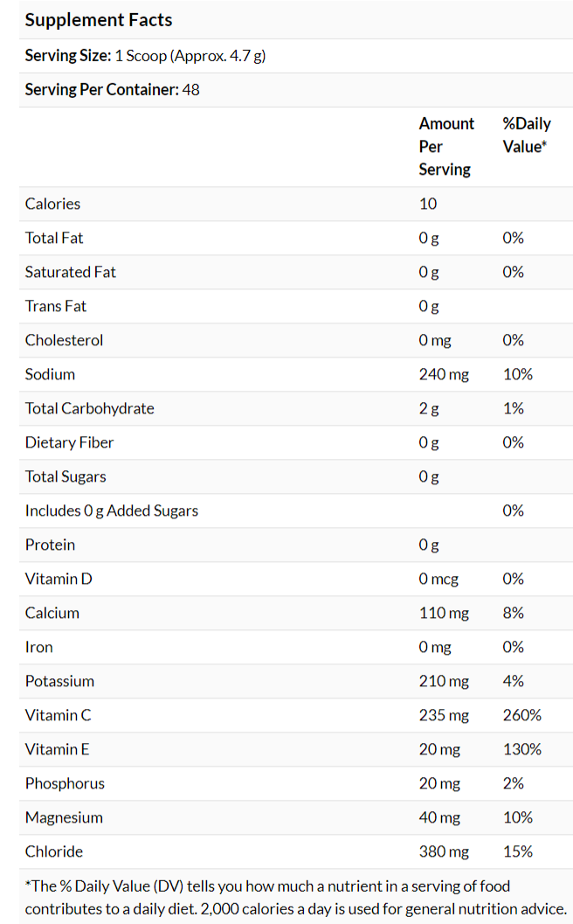
Task: Select the Protein row label
Action: [x=50, y=545]
